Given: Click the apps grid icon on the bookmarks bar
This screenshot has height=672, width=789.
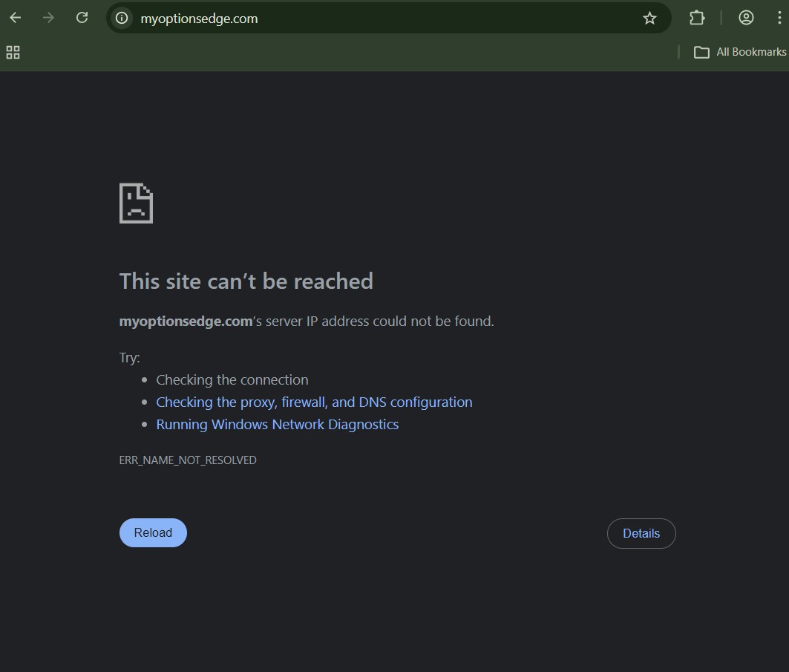Looking at the screenshot, I should pos(13,52).
